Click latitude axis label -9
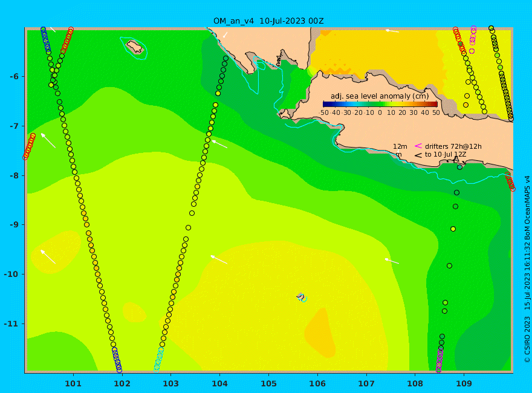Viewport: 532px width, 393px height. point(13,225)
